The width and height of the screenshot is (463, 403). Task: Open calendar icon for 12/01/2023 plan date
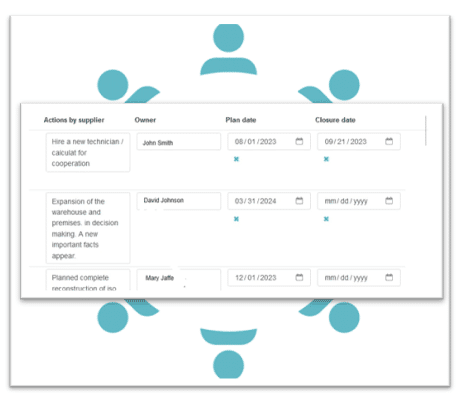[299, 277]
